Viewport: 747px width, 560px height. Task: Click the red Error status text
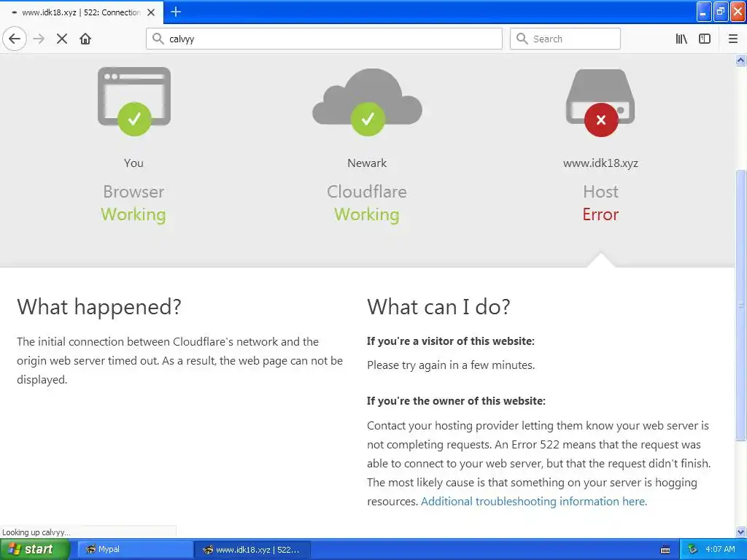pos(600,215)
